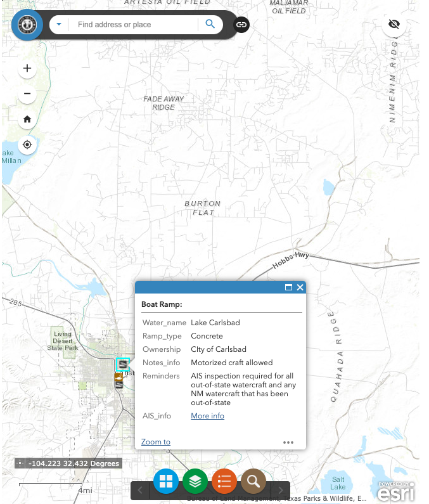The height and width of the screenshot is (504, 429).
Task: Click the Hobbs Hwy map label
Action: point(290,260)
